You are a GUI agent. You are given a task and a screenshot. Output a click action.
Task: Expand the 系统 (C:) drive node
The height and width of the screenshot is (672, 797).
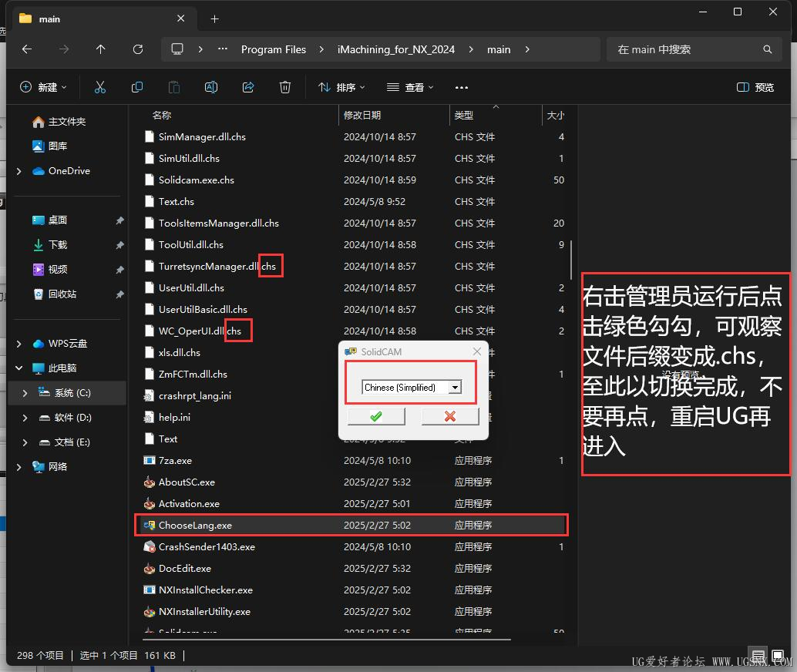pyautogui.click(x=25, y=393)
